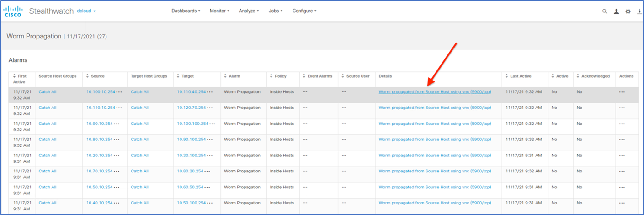Open the Configure menu
Viewport: 644px width, 215px height.
pyautogui.click(x=304, y=11)
